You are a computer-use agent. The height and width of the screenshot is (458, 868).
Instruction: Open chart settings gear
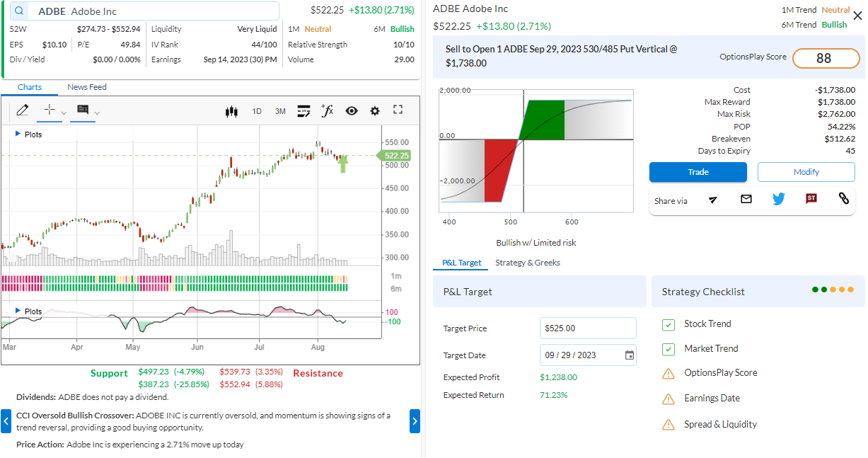click(x=375, y=111)
